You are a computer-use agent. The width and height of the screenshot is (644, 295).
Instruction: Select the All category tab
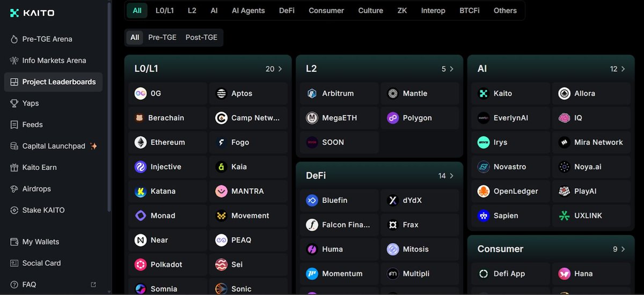tap(137, 11)
